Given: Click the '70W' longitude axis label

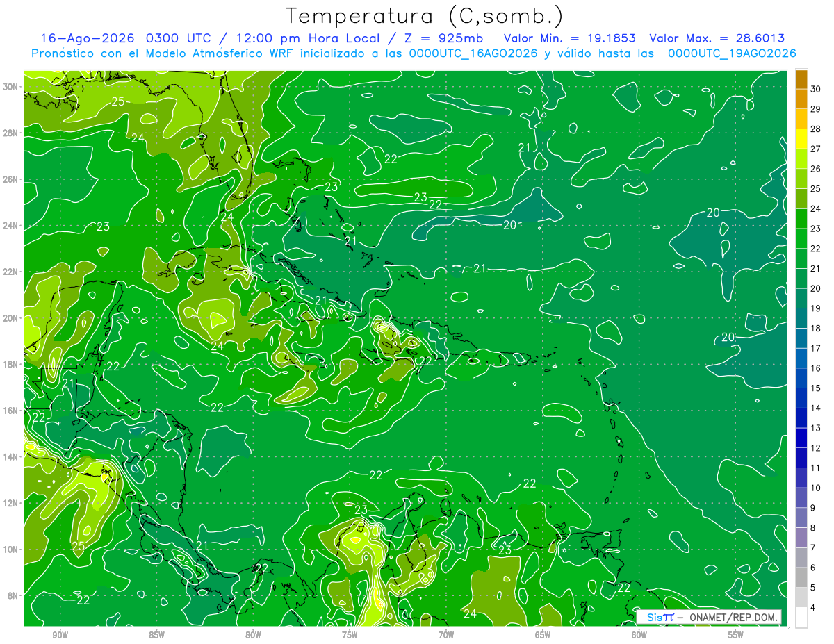Looking at the screenshot, I should [x=446, y=636].
